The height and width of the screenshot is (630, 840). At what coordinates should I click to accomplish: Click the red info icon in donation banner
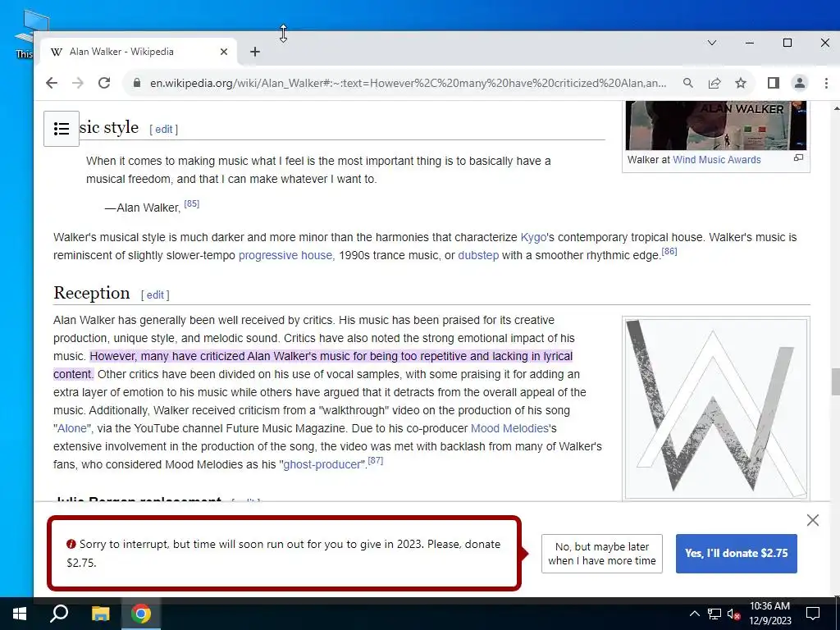click(71, 545)
